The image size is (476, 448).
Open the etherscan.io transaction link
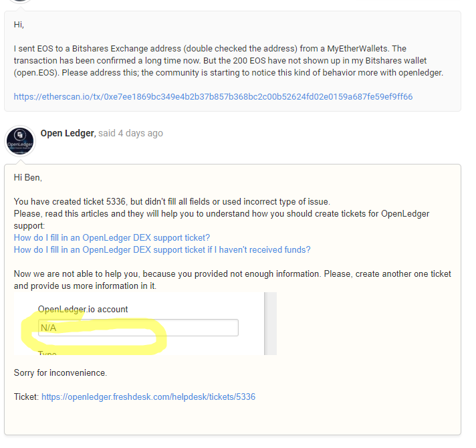(213, 97)
